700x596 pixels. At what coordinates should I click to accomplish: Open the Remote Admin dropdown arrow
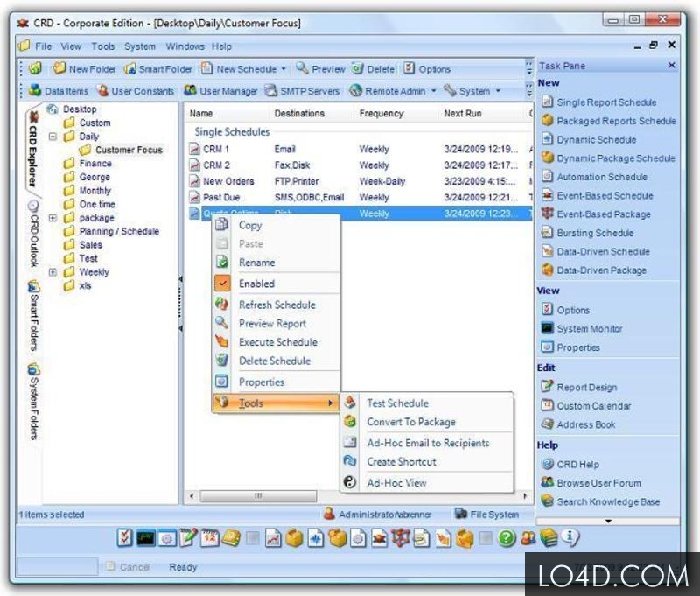433,91
